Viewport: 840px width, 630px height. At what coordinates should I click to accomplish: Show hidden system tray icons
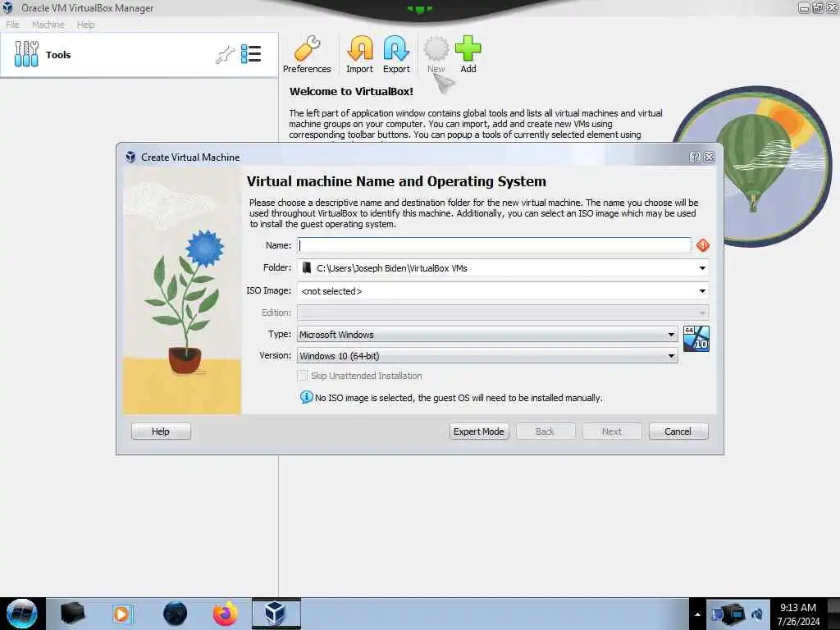coord(697,614)
